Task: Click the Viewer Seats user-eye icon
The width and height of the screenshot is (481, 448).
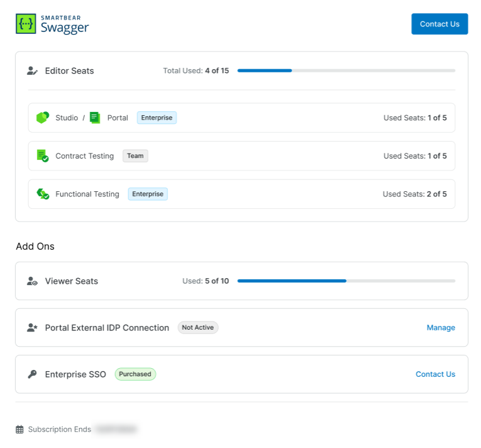Action: point(32,281)
